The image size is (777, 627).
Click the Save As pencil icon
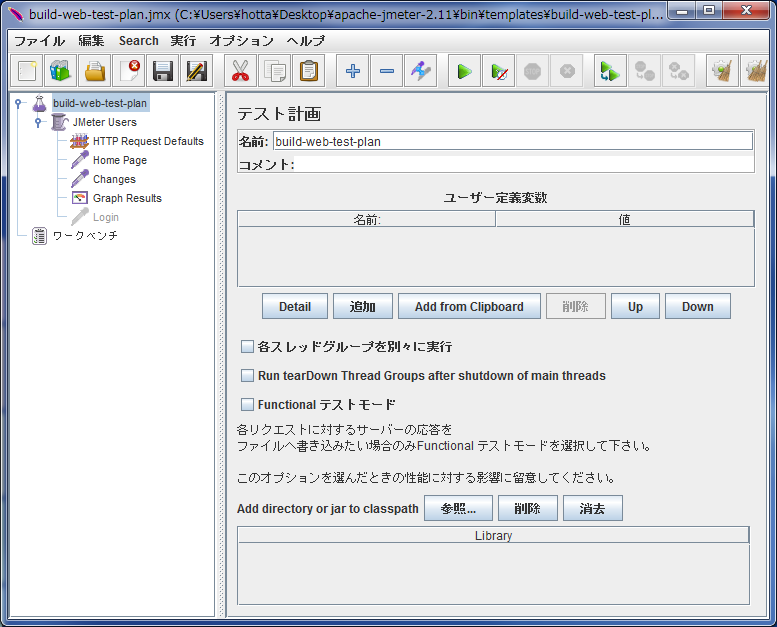pyautogui.click(x=197, y=71)
